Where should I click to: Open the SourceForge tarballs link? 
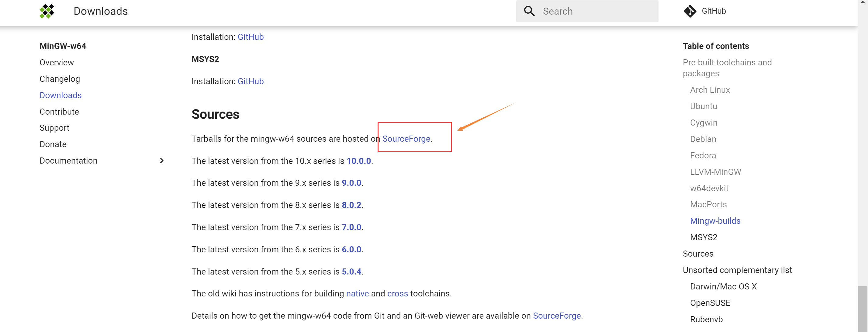pyautogui.click(x=406, y=139)
